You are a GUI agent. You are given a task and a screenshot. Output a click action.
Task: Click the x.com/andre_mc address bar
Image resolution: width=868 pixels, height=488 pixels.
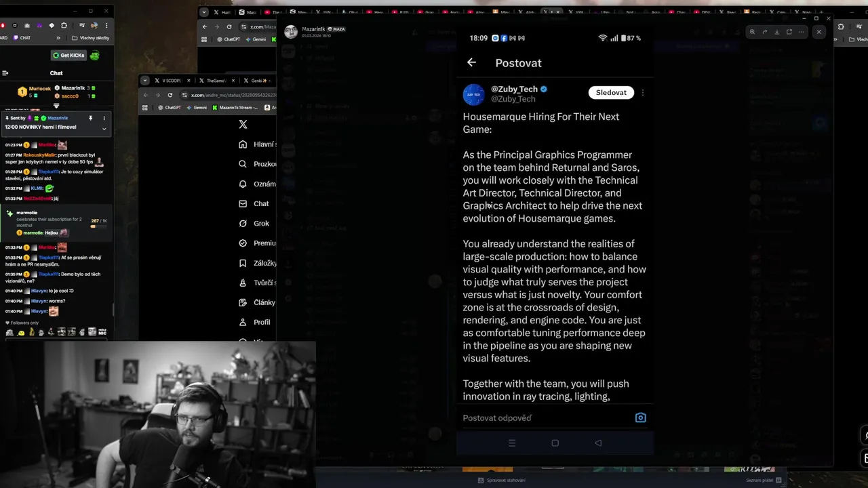coord(228,95)
